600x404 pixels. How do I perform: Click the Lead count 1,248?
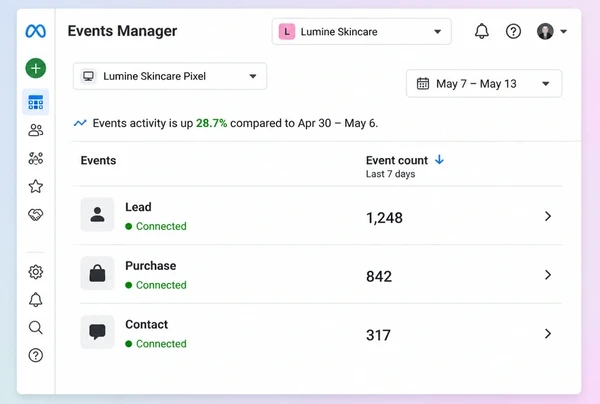point(384,218)
